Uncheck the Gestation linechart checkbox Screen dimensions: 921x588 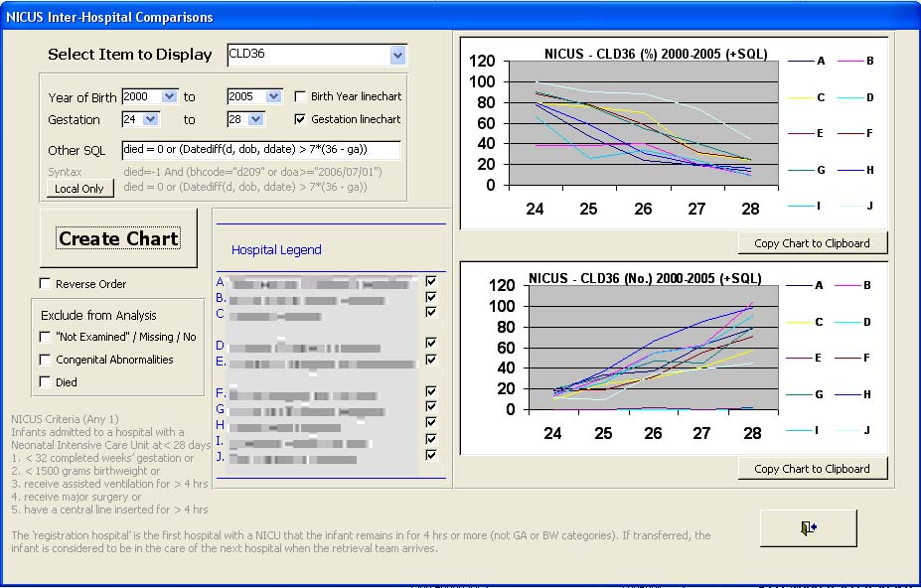301,119
